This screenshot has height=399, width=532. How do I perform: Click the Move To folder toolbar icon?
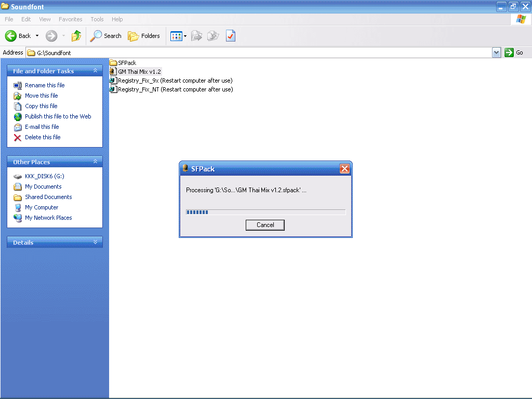point(196,36)
